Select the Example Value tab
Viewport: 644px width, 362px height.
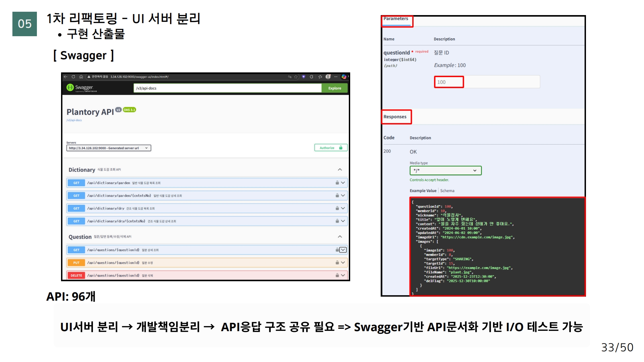[x=423, y=191]
